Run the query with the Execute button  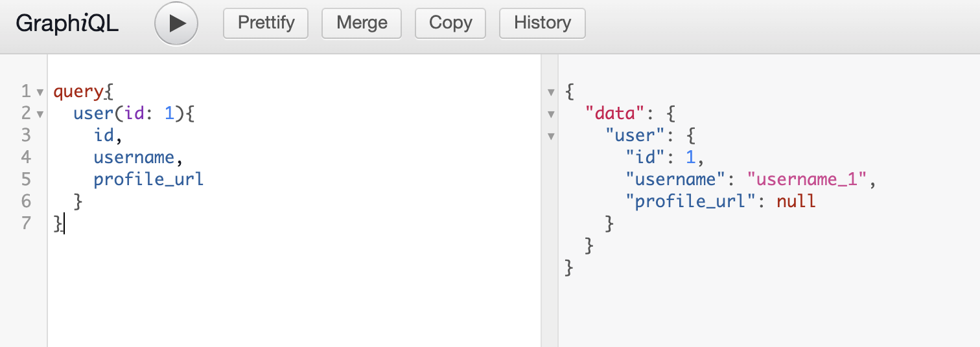click(x=176, y=23)
